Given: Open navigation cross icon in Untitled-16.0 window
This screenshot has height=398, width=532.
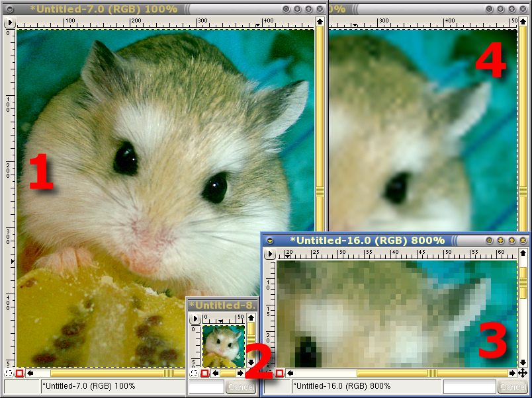Looking at the screenshot, I should click(523, 374).
